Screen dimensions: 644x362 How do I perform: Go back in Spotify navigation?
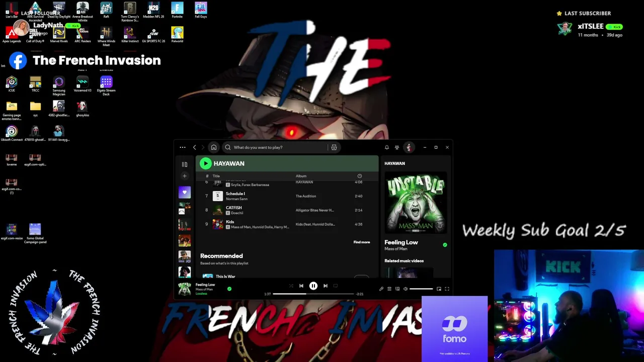coord(195,147)
